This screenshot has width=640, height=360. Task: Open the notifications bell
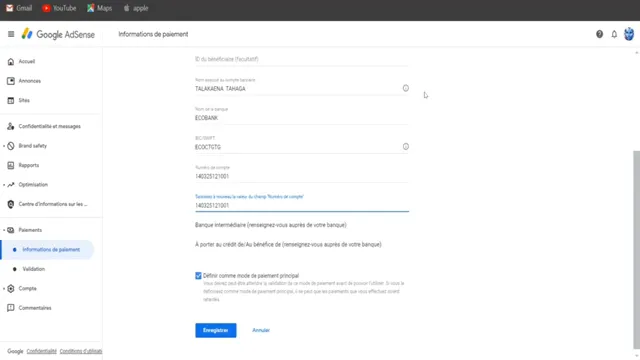[x=614, y=34]
